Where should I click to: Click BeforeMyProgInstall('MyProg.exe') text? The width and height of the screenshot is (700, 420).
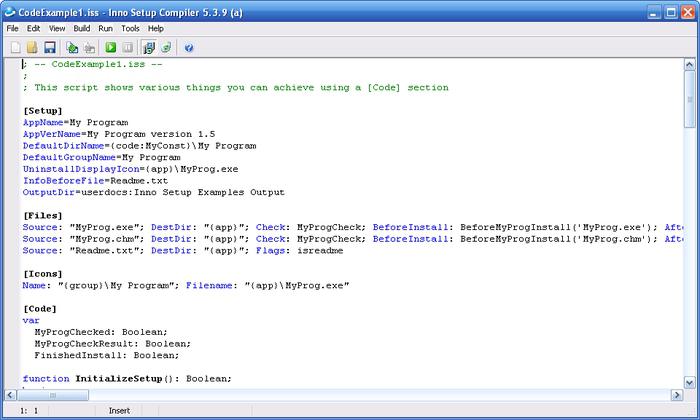pyautogui.click(x=558, y=227)
